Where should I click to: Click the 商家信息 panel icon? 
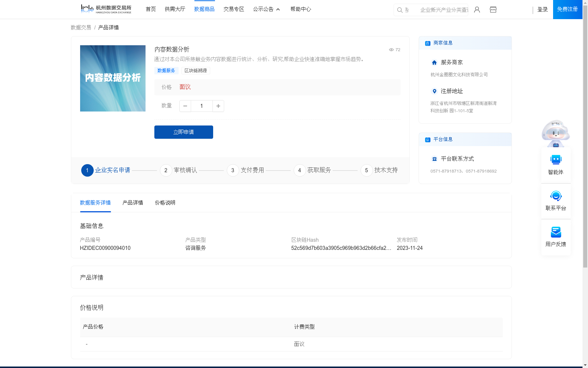click(x=428, y=43)
